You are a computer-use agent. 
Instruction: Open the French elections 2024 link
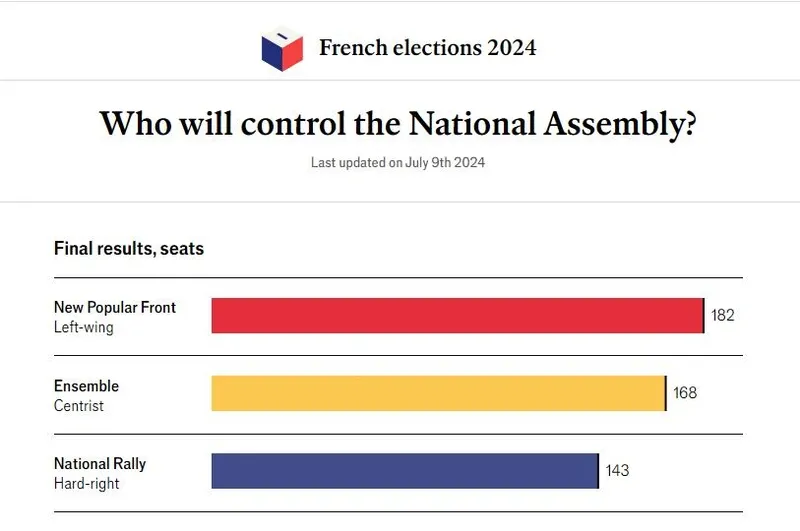pyautogui.click(x=427, y=48)
